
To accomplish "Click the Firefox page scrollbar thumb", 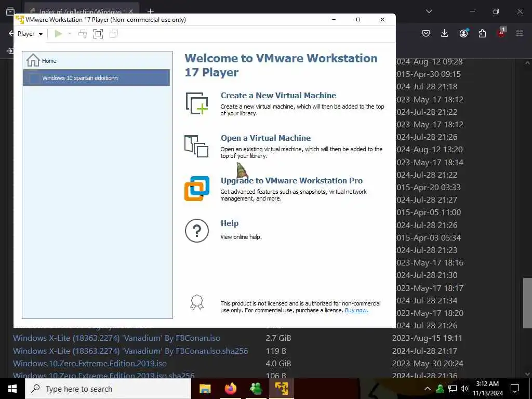I will tap(527, 303).
